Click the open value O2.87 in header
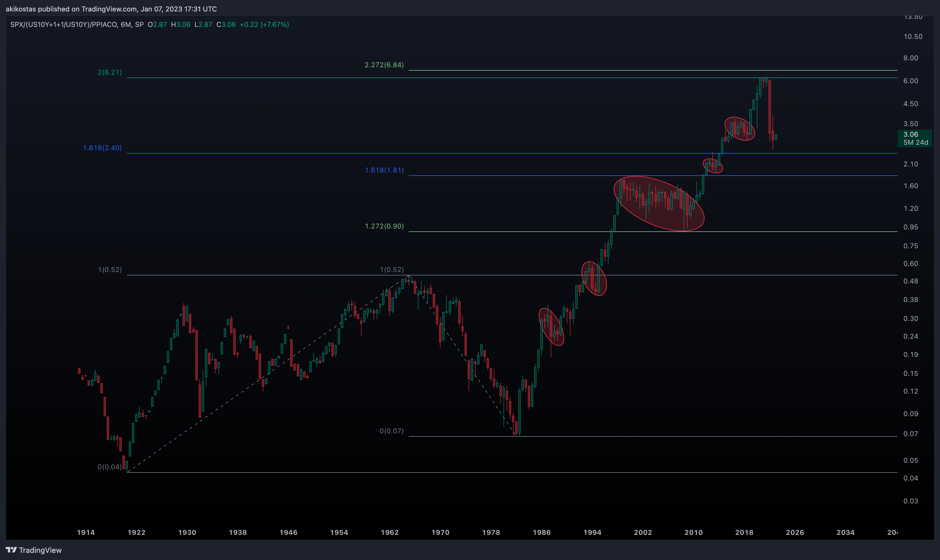This screenshot has width=940, height=560. click(x=157, y=25)
